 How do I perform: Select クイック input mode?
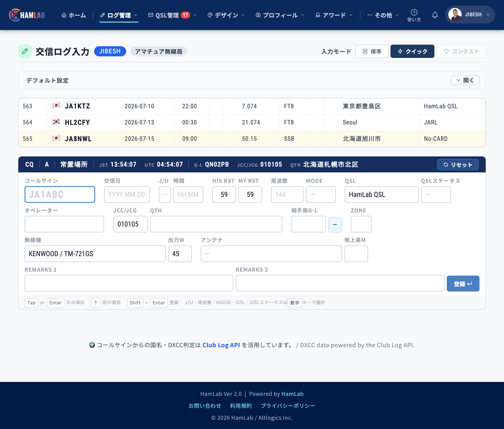coord(412,51)
